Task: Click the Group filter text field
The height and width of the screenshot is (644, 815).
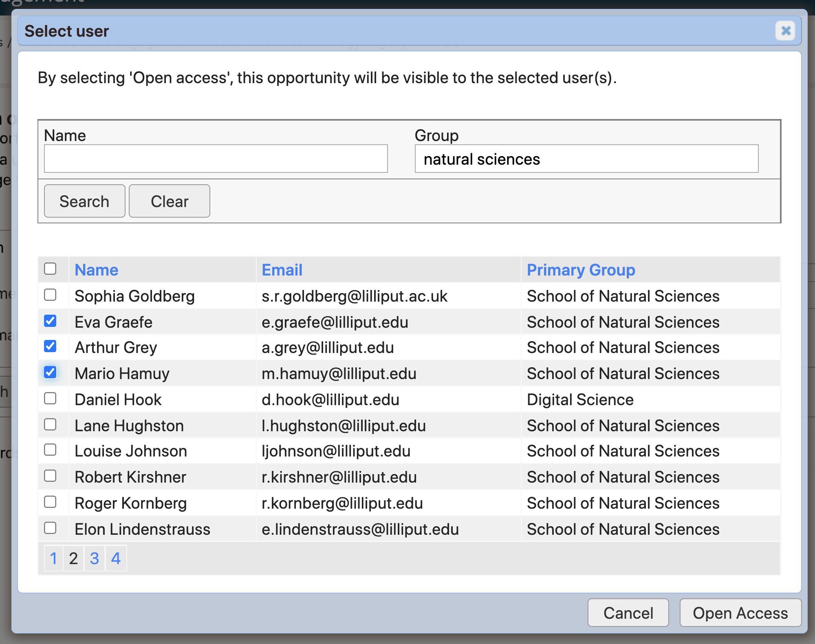Action: tap(586, 159)
